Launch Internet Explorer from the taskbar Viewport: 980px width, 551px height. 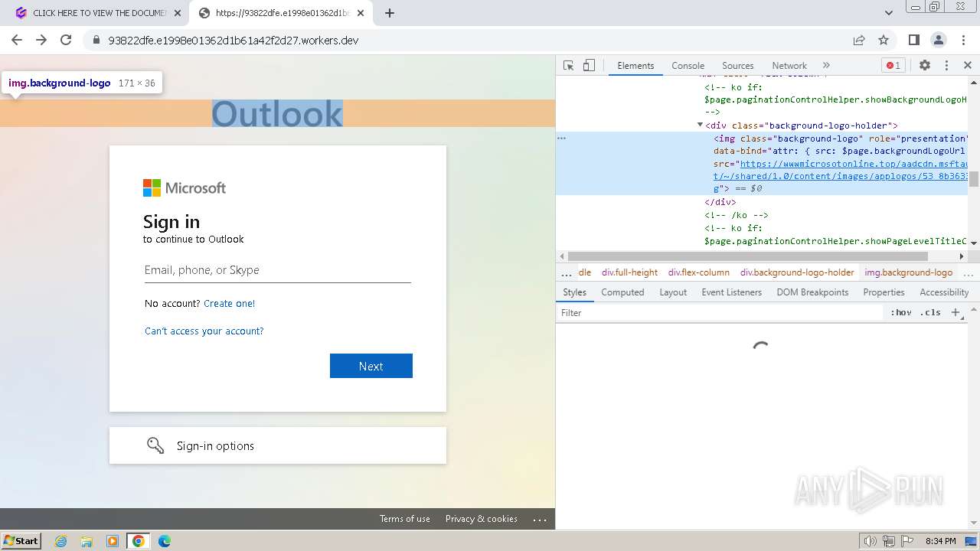pos(60,541)
